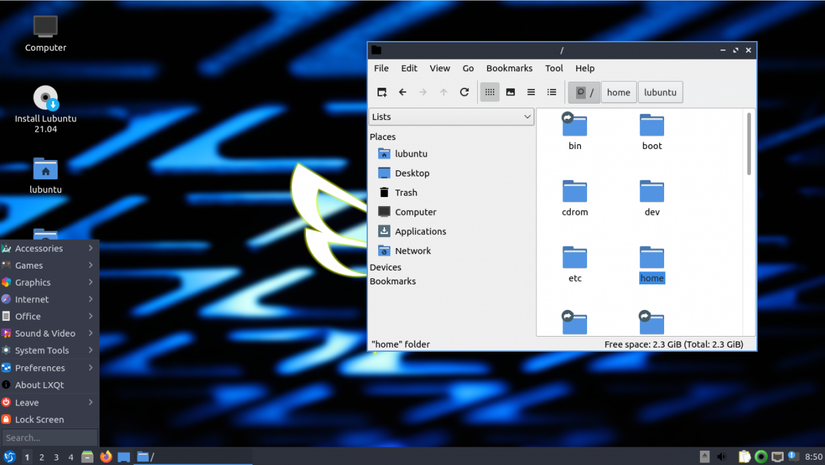Viewport: 825px width, 465px height.
Task: Select Trash in Places sidebar
Action: point(405,192)
